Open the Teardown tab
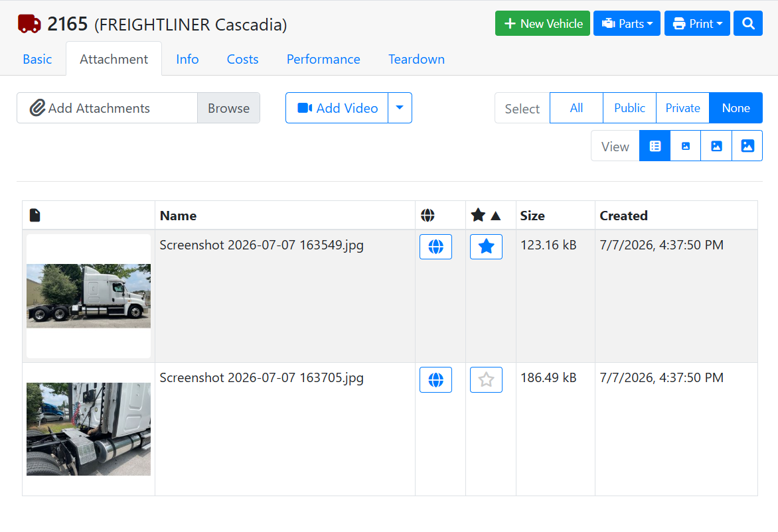The width and height of the screenshot is (778, 532). [x=416, y=59]
